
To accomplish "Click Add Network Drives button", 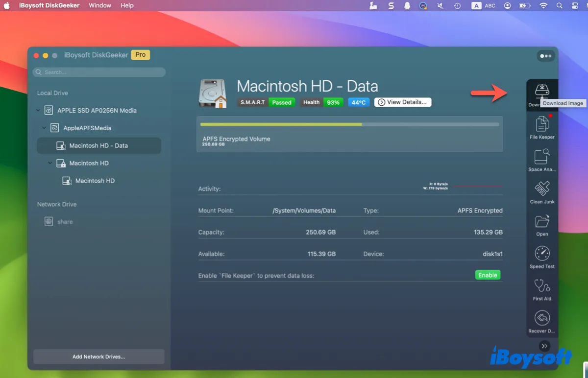I will tap(99, 356).
